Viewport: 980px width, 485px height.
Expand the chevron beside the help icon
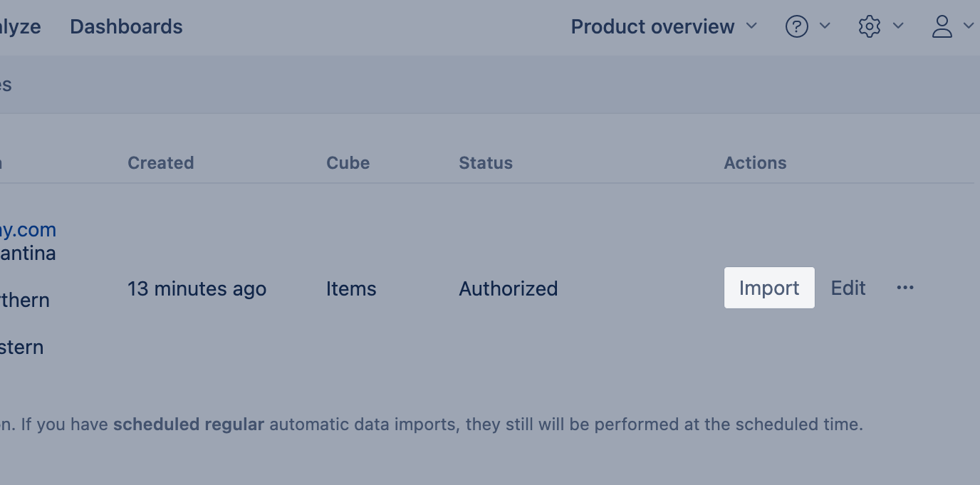click(825, 26)
